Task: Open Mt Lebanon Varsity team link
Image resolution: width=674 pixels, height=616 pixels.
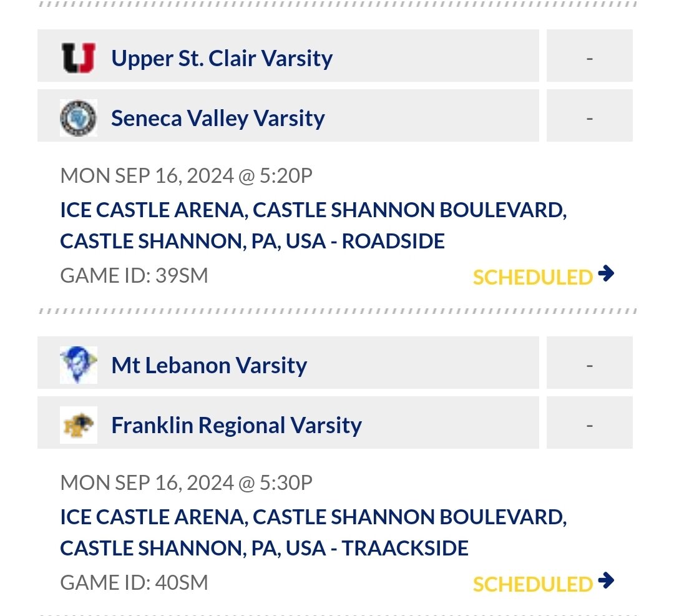Action: [209, 365]
